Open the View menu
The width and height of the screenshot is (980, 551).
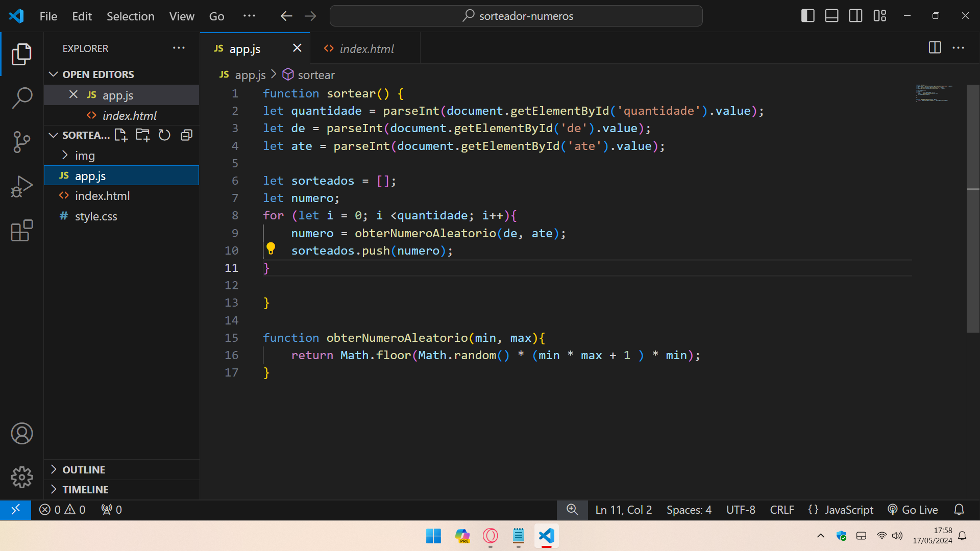pyautogui.click(x=182, y=16)
